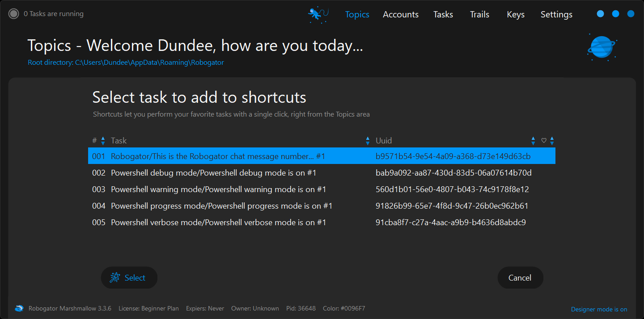Click the tasks running status circle icon
The width and height of the screenshot is (644, 319).
[x=14, y=14]
